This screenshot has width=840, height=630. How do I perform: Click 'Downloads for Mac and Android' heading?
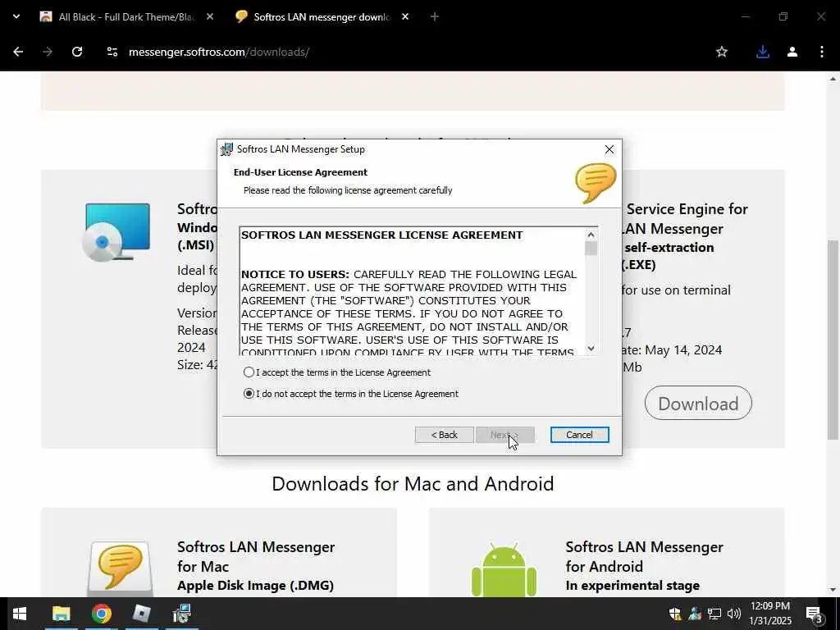point(413,484)
